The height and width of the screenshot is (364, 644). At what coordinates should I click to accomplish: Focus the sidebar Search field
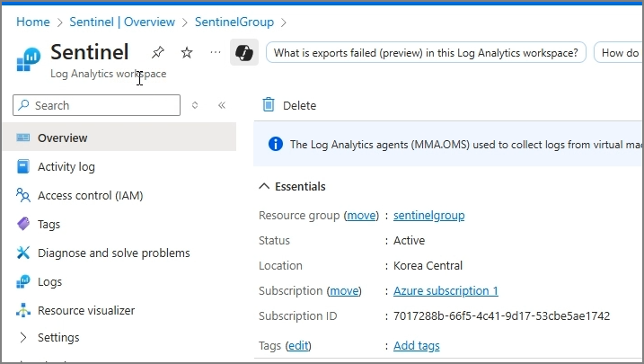(96, 105)
